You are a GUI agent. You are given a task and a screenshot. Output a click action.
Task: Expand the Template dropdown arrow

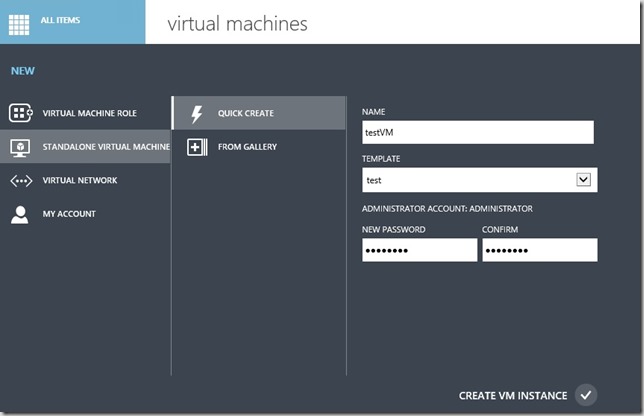[x=584, y=180]
